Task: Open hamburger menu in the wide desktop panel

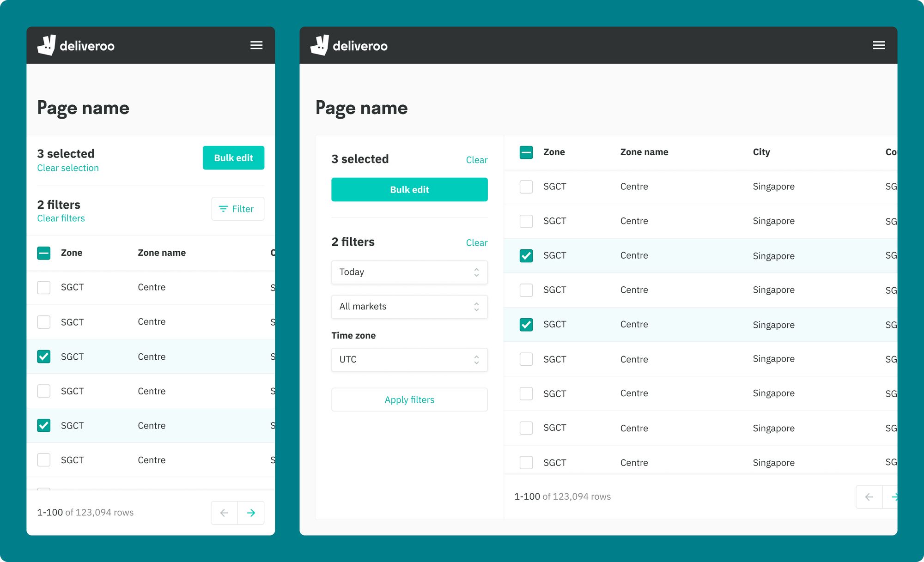Action: [x=879, y=45]
